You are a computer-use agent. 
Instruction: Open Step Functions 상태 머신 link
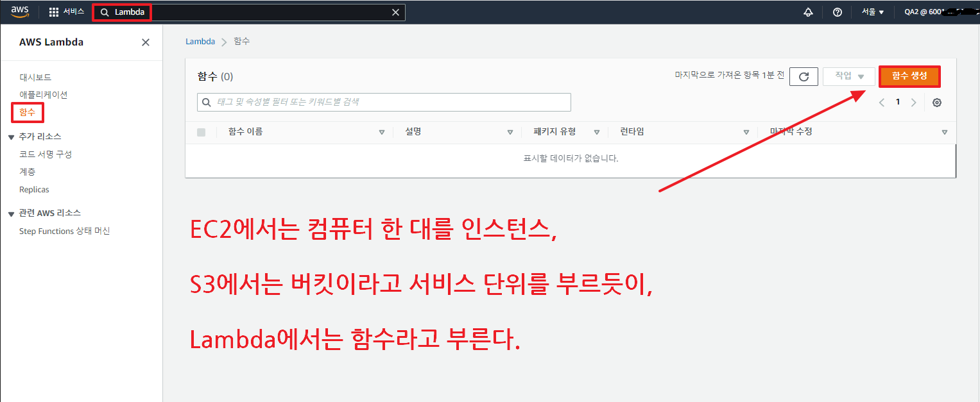(x=65, y=231)
